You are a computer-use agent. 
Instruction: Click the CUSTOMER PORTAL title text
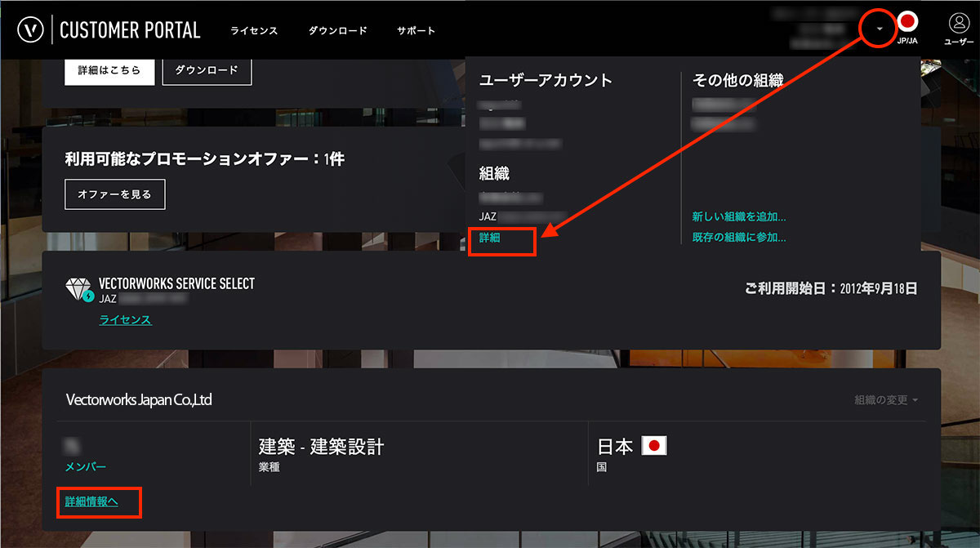(131, 31)
